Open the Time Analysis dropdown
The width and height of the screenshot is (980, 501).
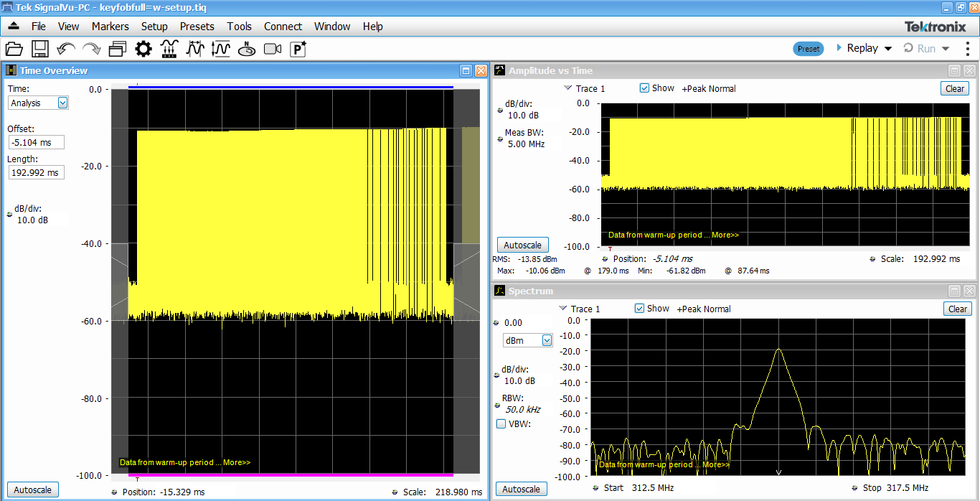pyautogui.click(x=62, y=103)
